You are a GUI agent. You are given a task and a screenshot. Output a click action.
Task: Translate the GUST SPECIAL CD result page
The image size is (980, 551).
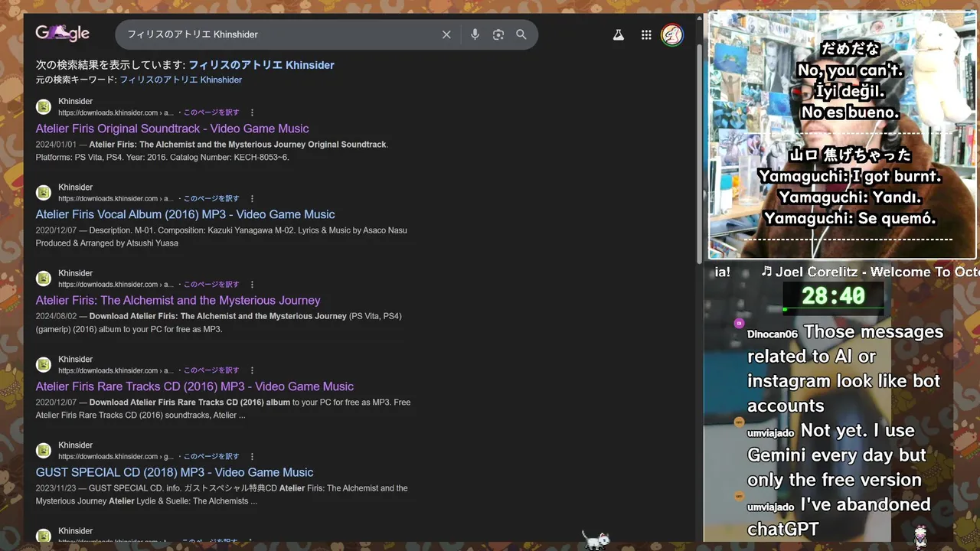[x=211, y=456]
